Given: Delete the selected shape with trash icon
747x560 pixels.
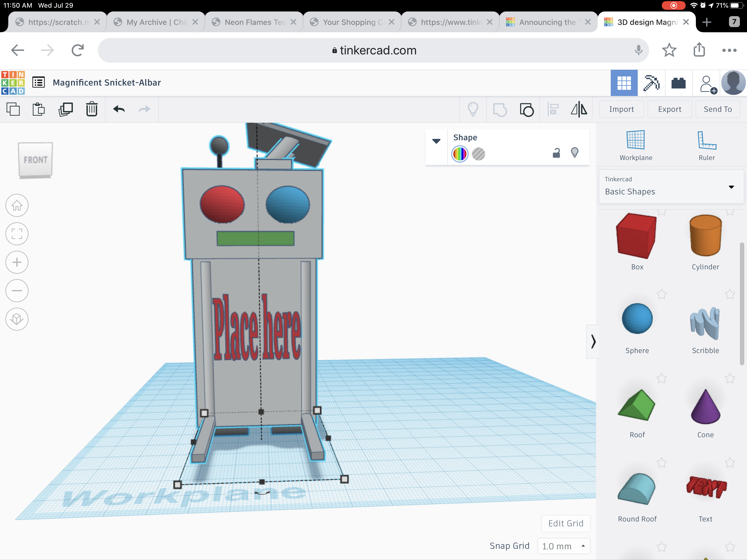Looking at the screenshot, I should (x=92, y=109).
